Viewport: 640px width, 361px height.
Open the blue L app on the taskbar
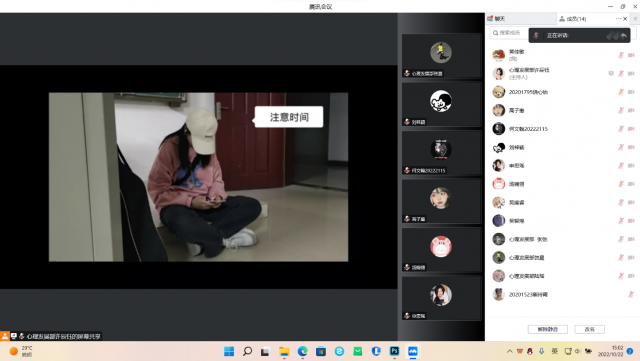pyautogui.click(x=376, y=351)
